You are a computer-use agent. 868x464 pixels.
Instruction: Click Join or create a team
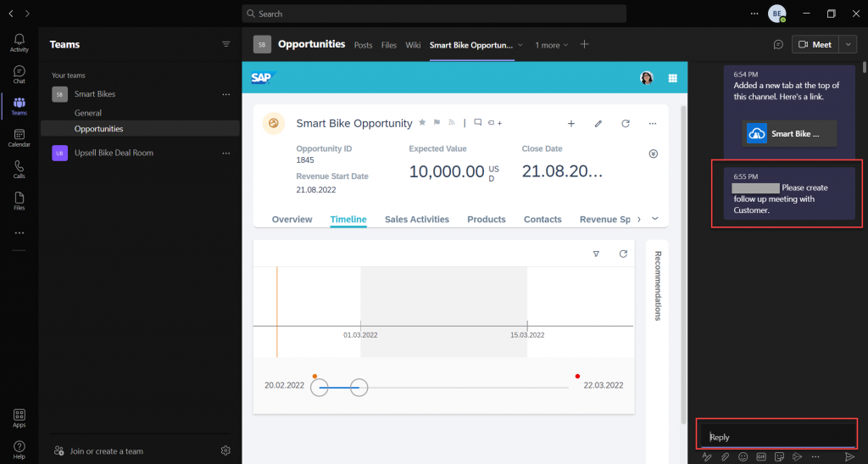[98, 450]
